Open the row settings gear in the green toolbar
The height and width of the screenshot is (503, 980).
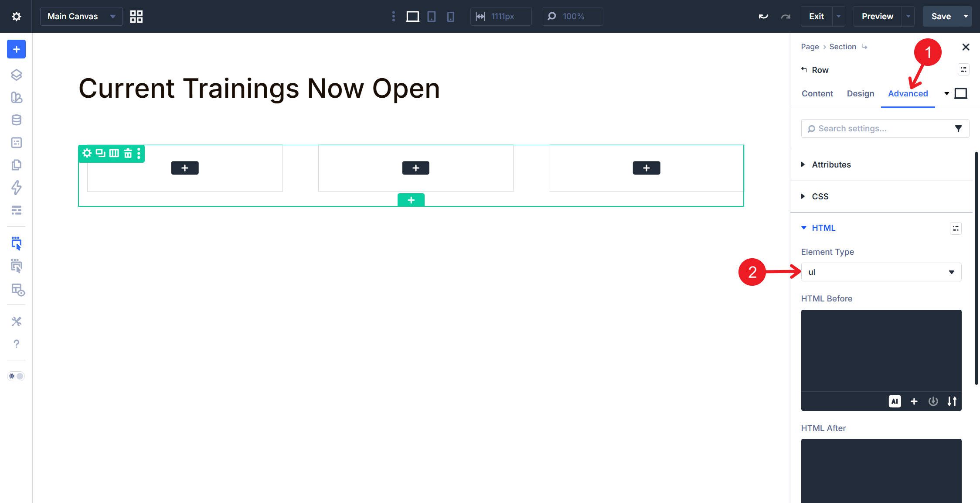pos(87,154)
